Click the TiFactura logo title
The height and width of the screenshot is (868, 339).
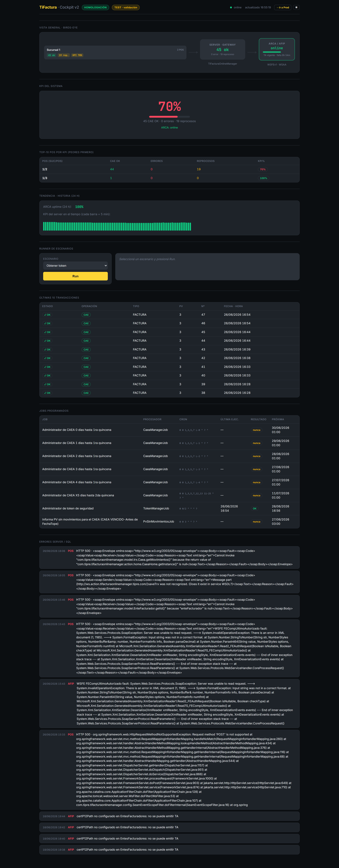click(48, 7)
